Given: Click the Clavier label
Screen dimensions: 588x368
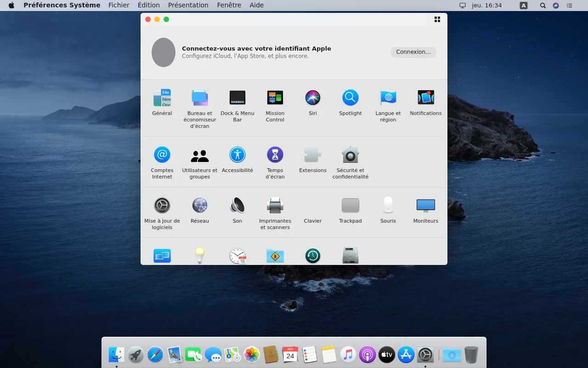Looking at the screenshot, I should coord(313,221).
